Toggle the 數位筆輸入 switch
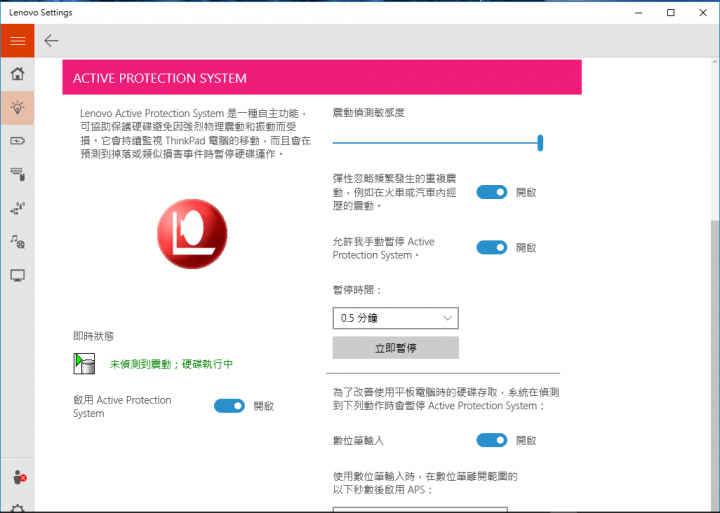The height and width of the screenshot is (513, 720). (x=491, y=440)
